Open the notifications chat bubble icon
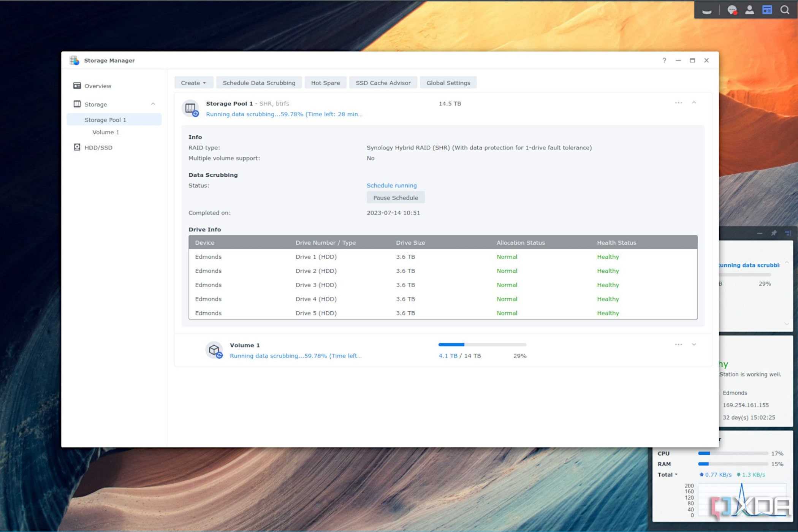798x532 pixels. pos(732,10)
